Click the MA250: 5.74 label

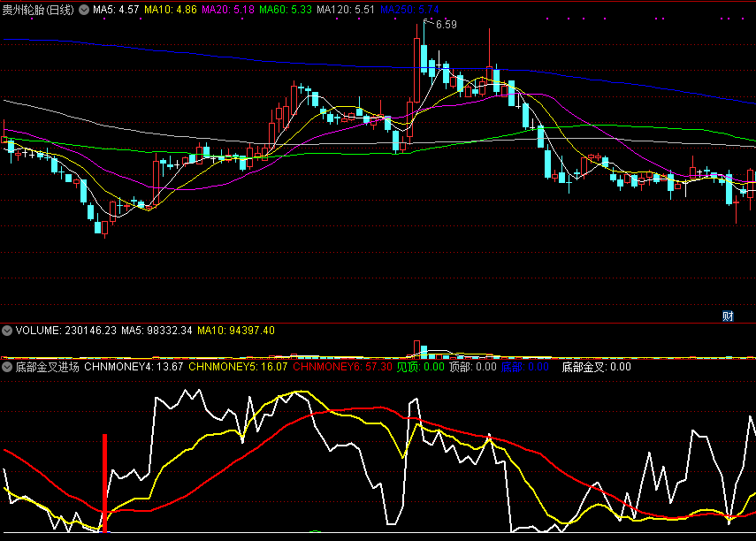pyautogui.click(x=409, y=10)
